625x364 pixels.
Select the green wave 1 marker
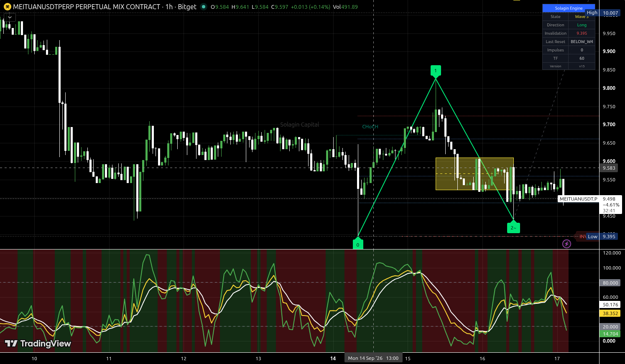[x=436, y=71]
